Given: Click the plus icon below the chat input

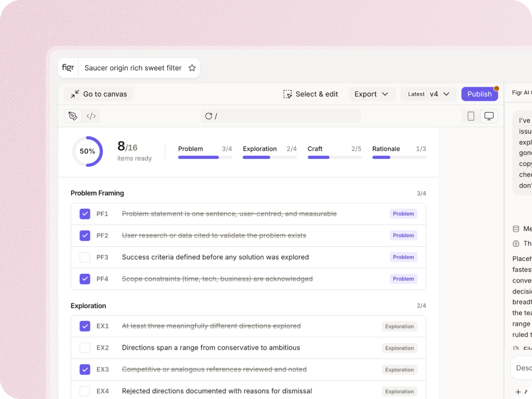Looking at the screenshot, I should 518,392.
